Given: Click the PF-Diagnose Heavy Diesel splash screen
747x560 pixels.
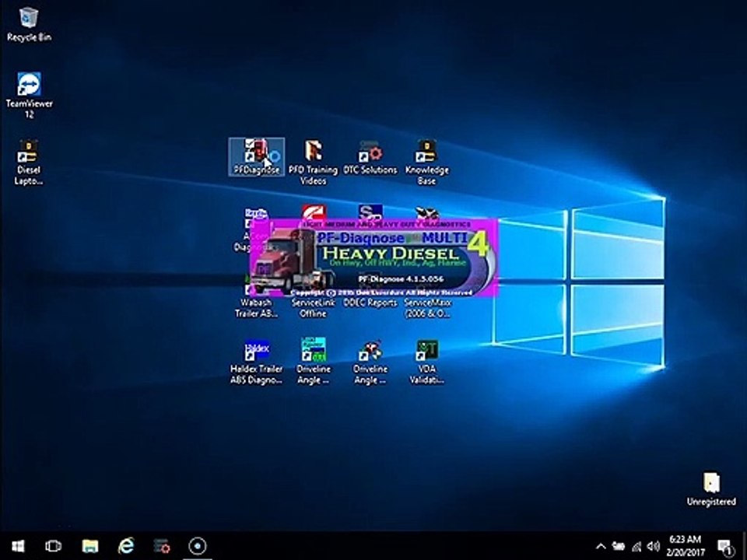Looking at the screenshot, I should (x=374, y=257).
